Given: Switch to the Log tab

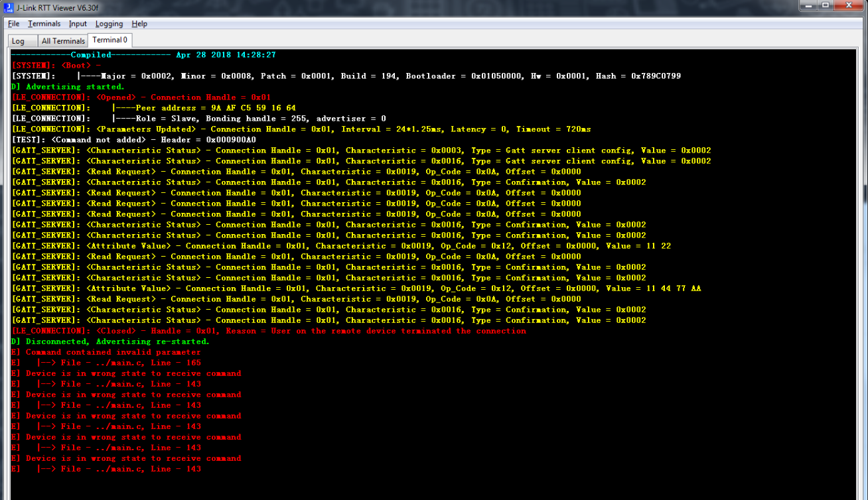Looking at the screenshot, I should pyautogui.click(x=18, y=41).
